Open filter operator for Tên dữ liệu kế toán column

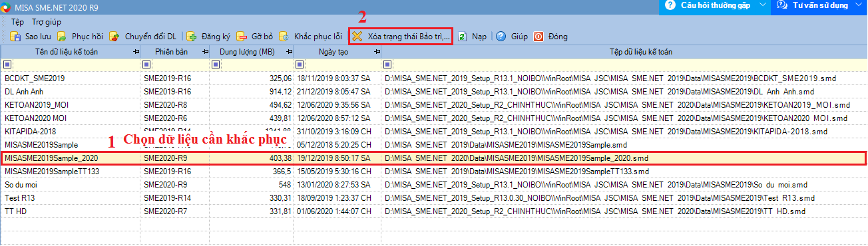[x=7, y=64]
